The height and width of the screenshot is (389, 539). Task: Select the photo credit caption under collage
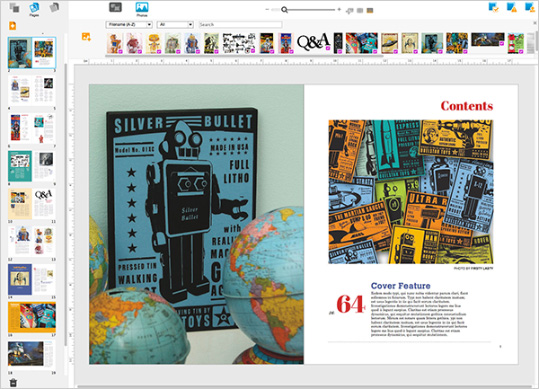[x=473, y=268]
